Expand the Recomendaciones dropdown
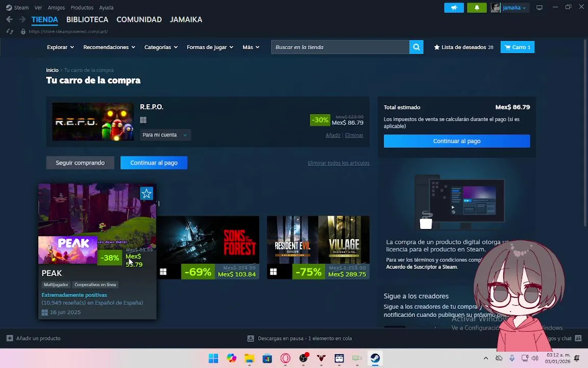The height and width of the screenshot is (368, 588). click(x=109, y=47)
